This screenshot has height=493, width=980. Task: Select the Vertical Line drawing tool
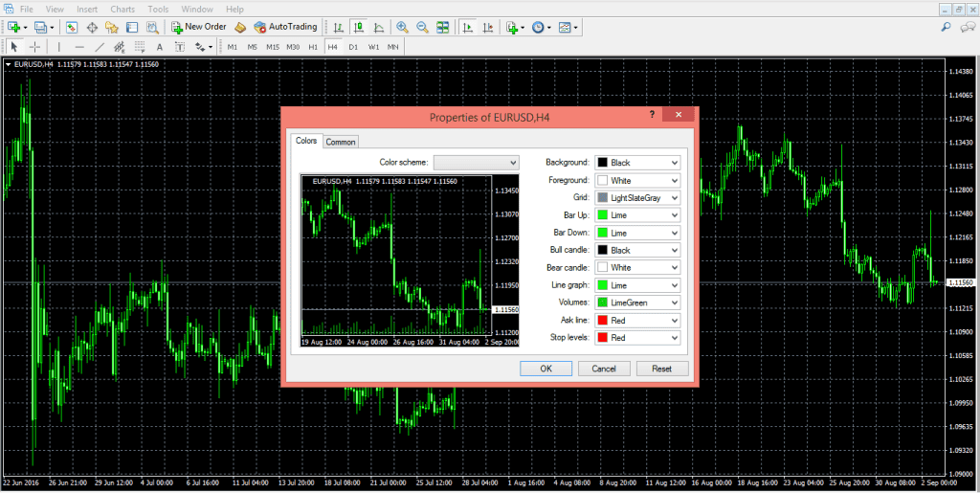(58, 47)
